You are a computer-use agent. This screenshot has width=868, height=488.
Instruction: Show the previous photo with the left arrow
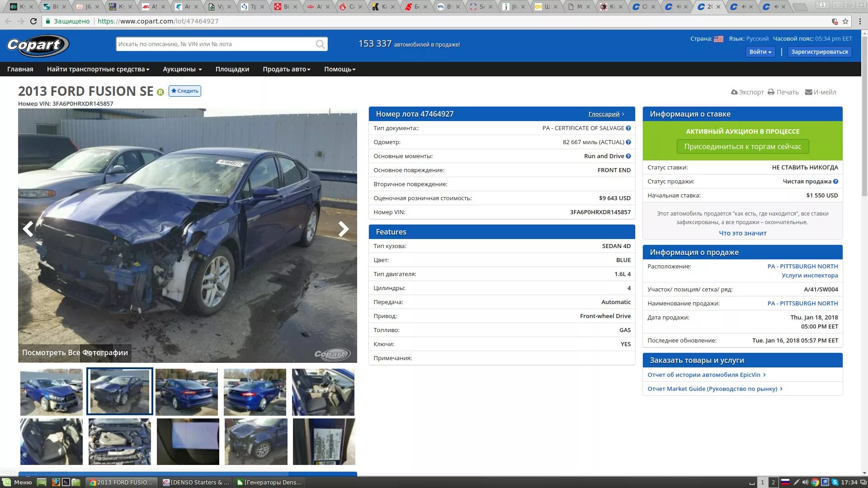click(x=28, y=229)
